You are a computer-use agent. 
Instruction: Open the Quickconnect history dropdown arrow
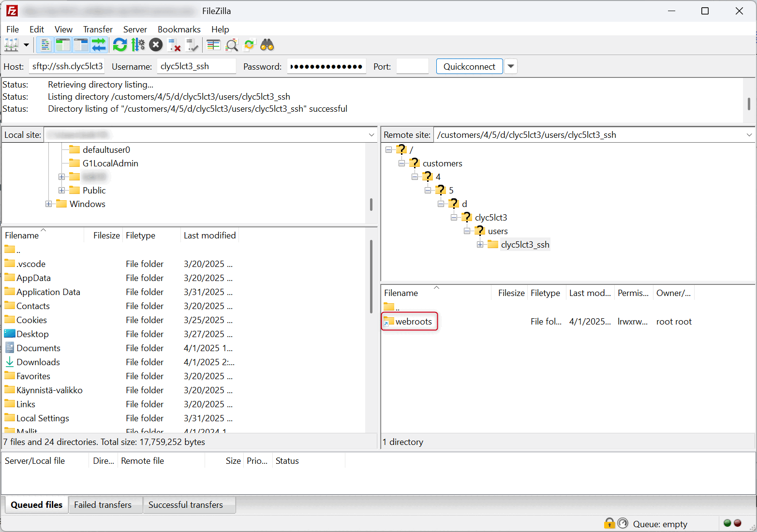(x=510, y=66)
